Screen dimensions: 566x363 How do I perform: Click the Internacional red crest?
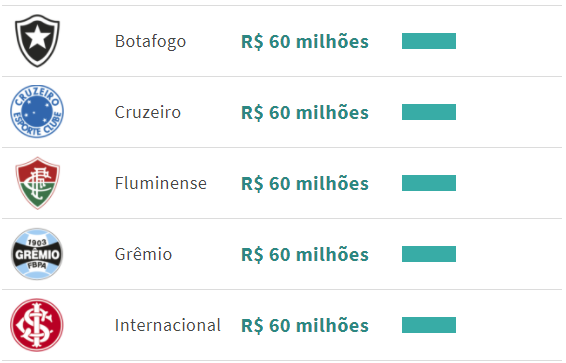pos(37,325)
